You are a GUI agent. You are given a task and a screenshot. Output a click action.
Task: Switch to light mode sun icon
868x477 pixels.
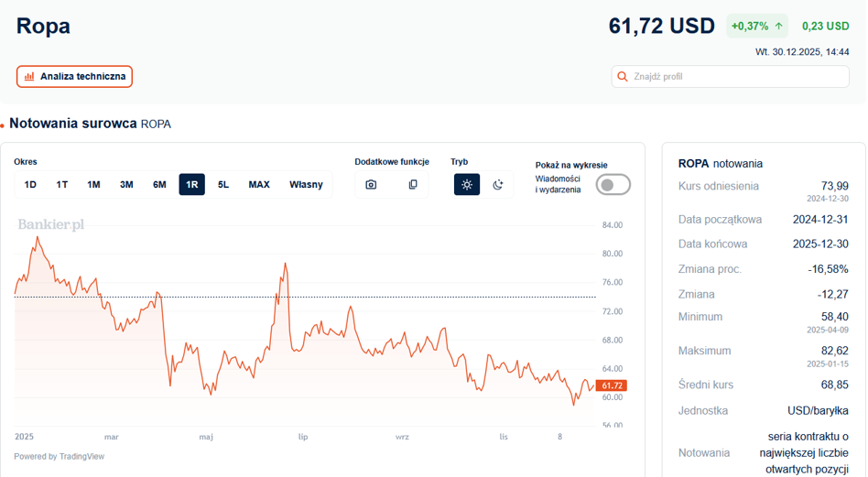tap(467, 185)
